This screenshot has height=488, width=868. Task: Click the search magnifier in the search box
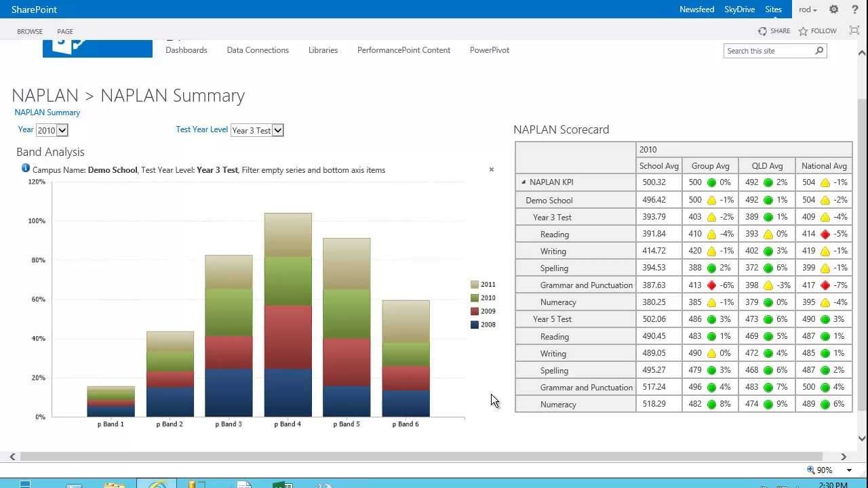[x=818, y=50]
